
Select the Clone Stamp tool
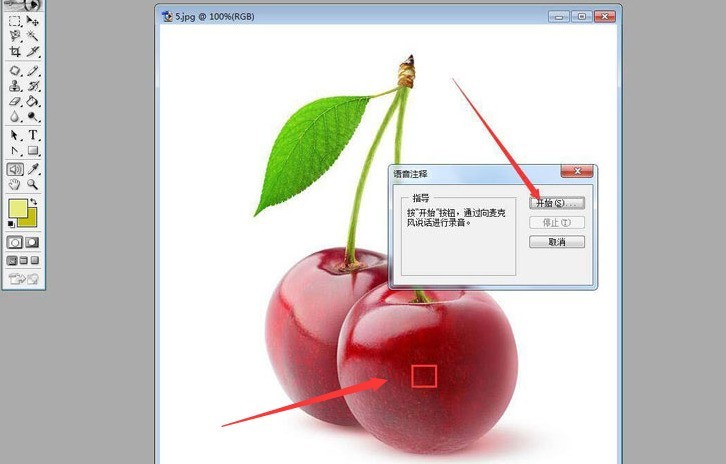pyautogui.click(x=15, y=86)
